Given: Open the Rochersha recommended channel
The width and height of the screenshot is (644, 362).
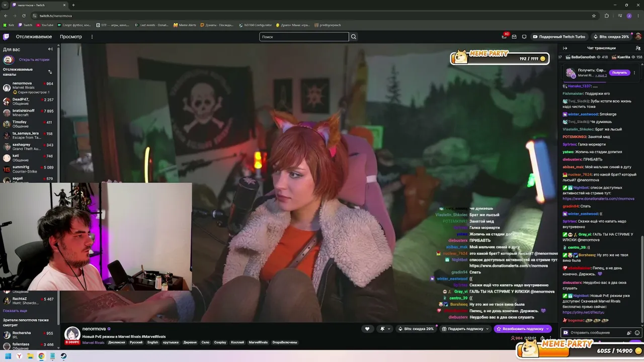Looking at the screenshot, I should [28, 335].
